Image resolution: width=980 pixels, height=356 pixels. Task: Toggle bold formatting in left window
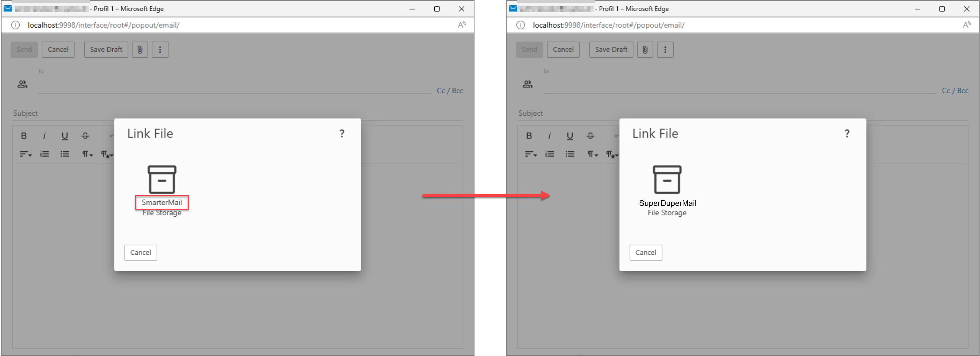tap(24, 136)
